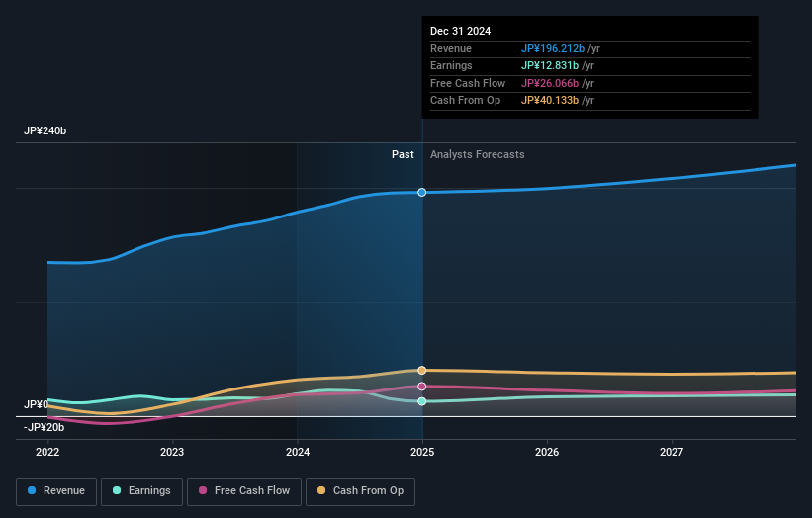Click the 2022 x-axis label

point(47,452)
